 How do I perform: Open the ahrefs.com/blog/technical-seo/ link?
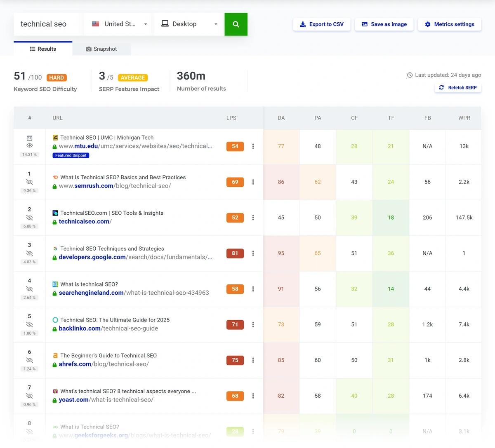point(104,364)
